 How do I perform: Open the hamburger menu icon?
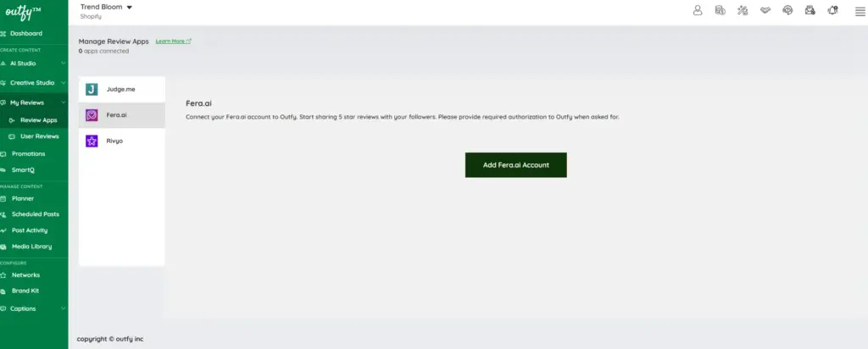[x=860, y=11]
